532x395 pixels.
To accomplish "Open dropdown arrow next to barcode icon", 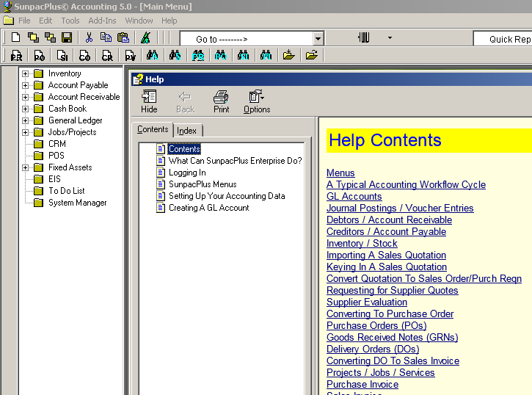I will tap(390, 37).
